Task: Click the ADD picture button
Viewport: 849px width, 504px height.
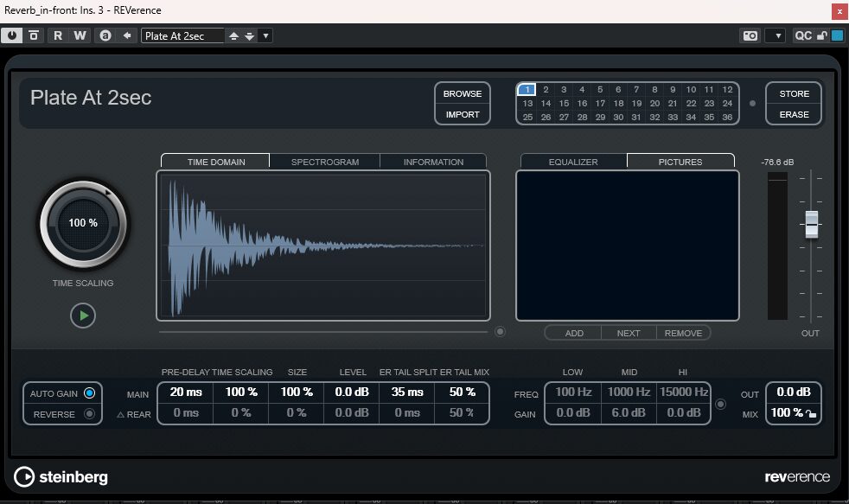Action: click(574, 333)
